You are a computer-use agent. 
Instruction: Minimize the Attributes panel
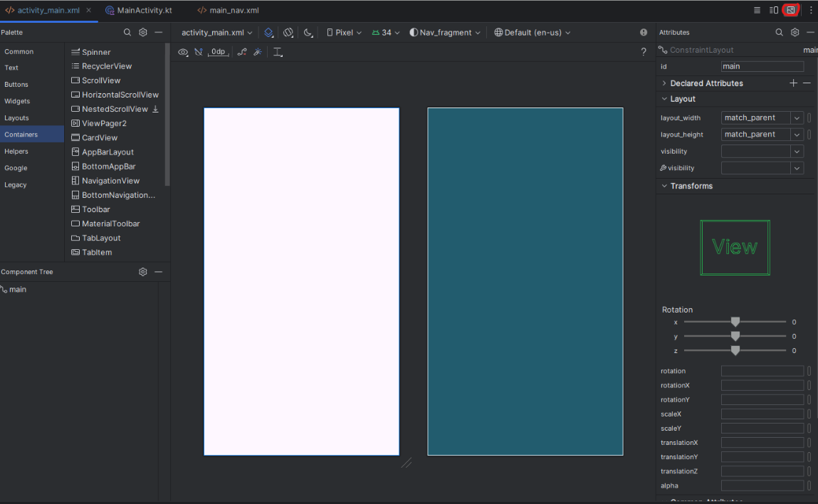pos(810,32)
